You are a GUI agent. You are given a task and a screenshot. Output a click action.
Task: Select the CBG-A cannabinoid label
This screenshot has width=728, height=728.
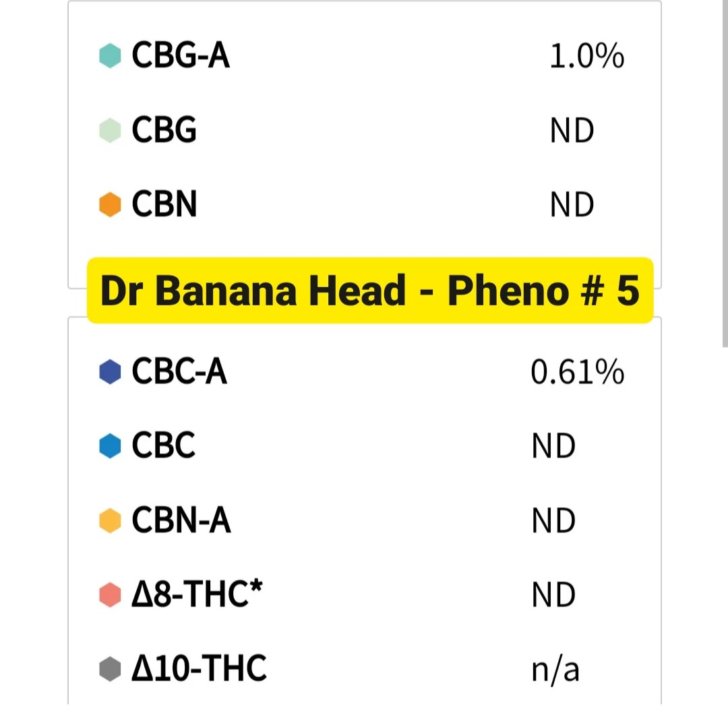pyautogui.click(x=181, y=55)
